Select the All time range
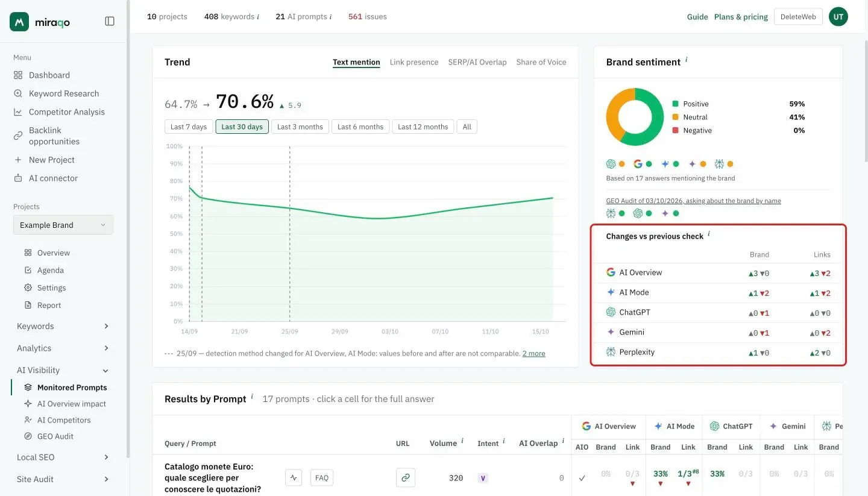The image size is (868, 496). (x=467, y=127)
